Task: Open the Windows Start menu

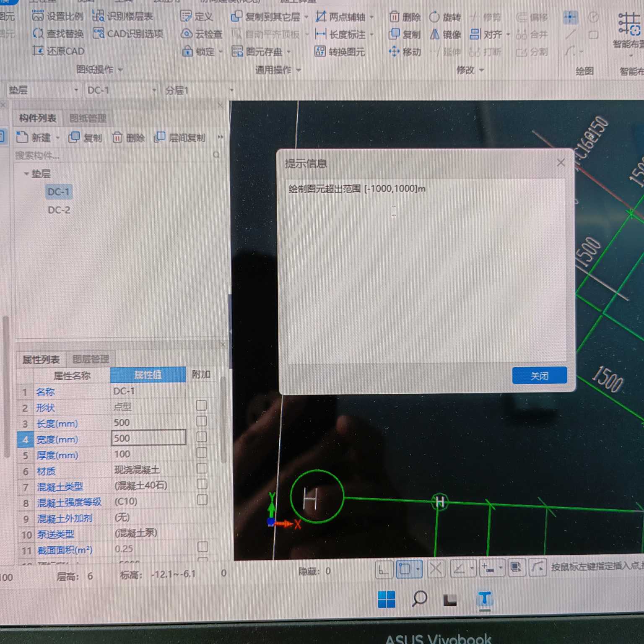Action: (x=386, y=599)
